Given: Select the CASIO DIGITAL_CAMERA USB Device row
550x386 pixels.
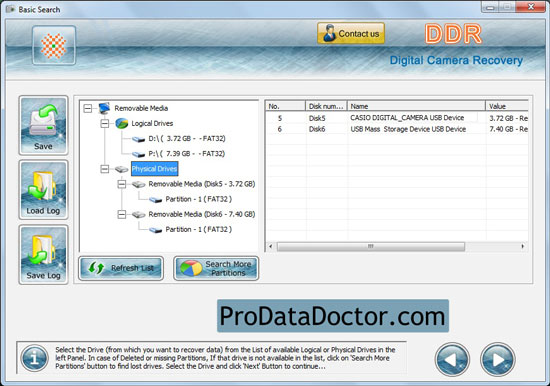Looking at the screenshot, I should 397,118.
